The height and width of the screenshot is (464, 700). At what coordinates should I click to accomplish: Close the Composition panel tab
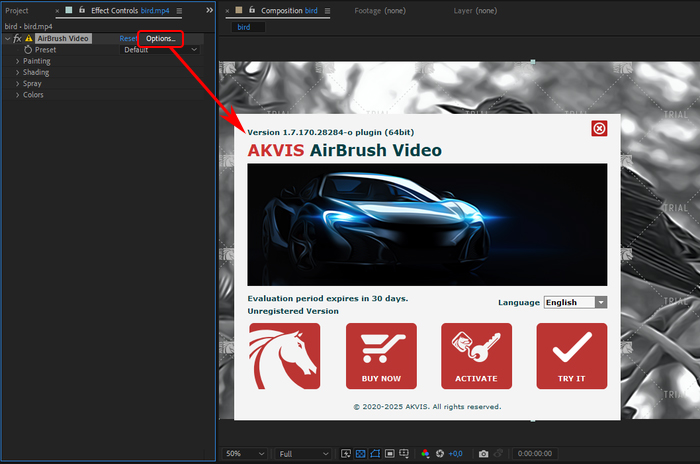pyautogui.click(x=227, y=11)
